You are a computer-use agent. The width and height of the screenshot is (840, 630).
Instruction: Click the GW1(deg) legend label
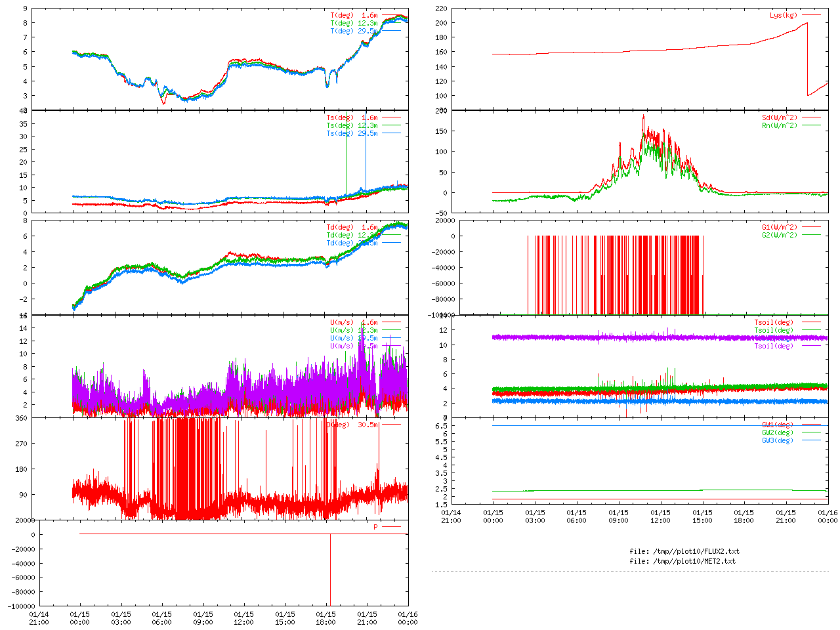[x=777, y=425]
